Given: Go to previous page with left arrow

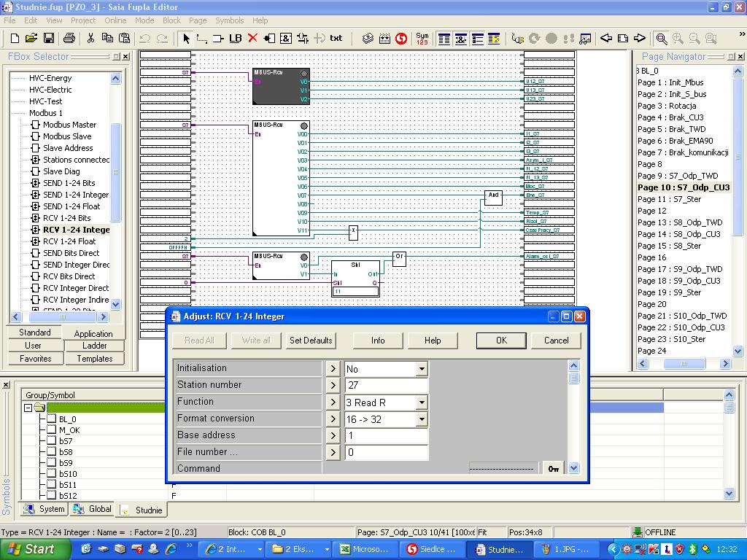Looking at the screenshot, I should [606, 38].
